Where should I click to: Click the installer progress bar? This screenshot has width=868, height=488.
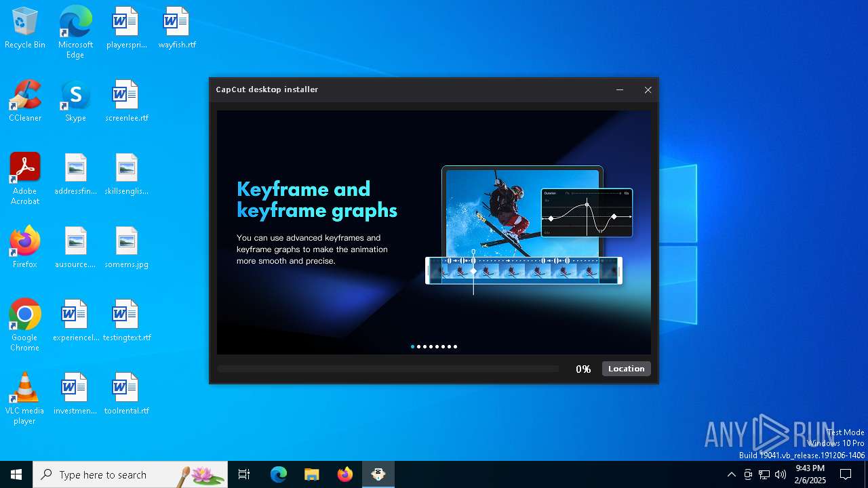pos(388,369)
